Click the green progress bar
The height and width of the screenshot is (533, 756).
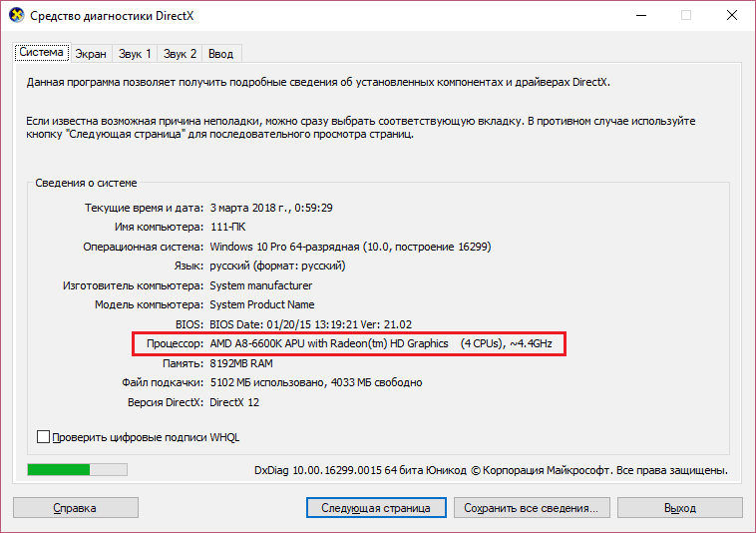tap(77, 470)
